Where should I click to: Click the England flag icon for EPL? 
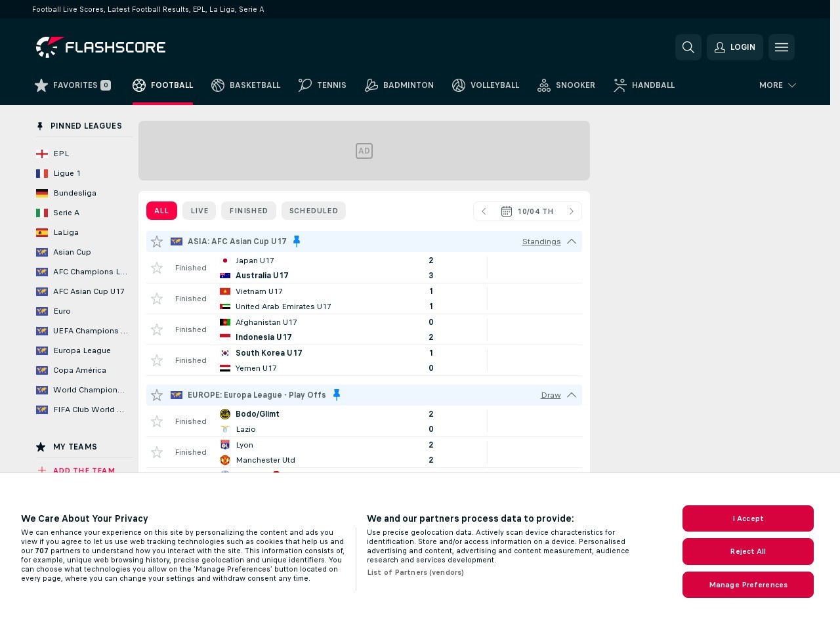click(42, 154)
